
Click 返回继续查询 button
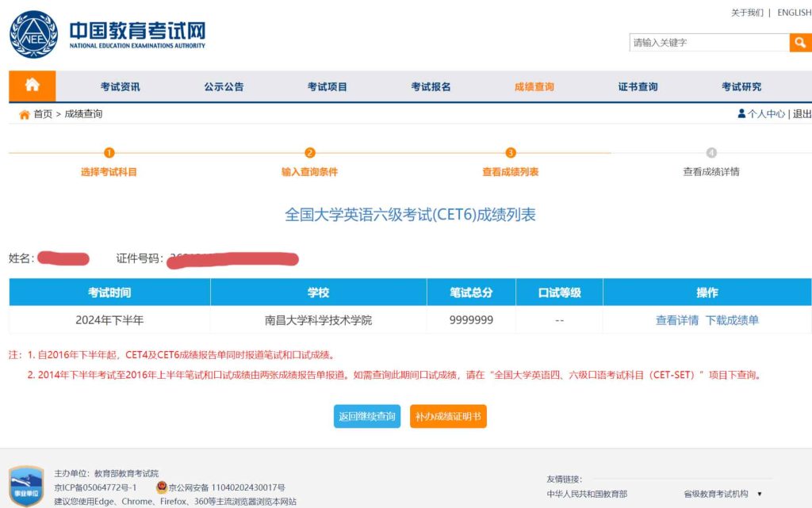pos(367,416)
